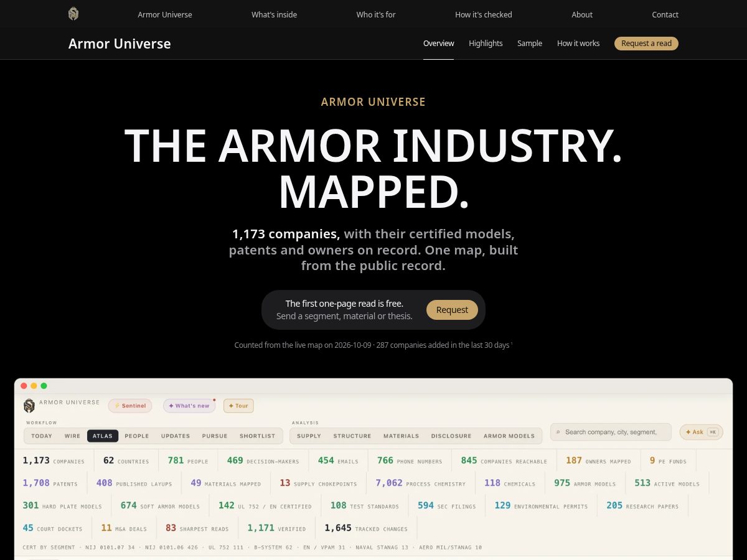Click the 45 COURT DOCKETS stat

click(52, 528)
